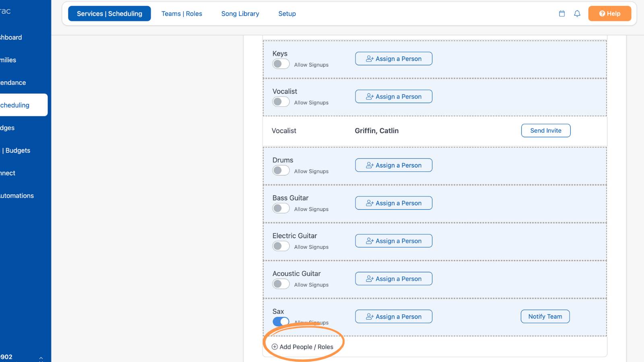Click the Electric Guitar role label
The width and height of the screenshot is (644, 362).
pyautogui.click(x=295, y=236)
